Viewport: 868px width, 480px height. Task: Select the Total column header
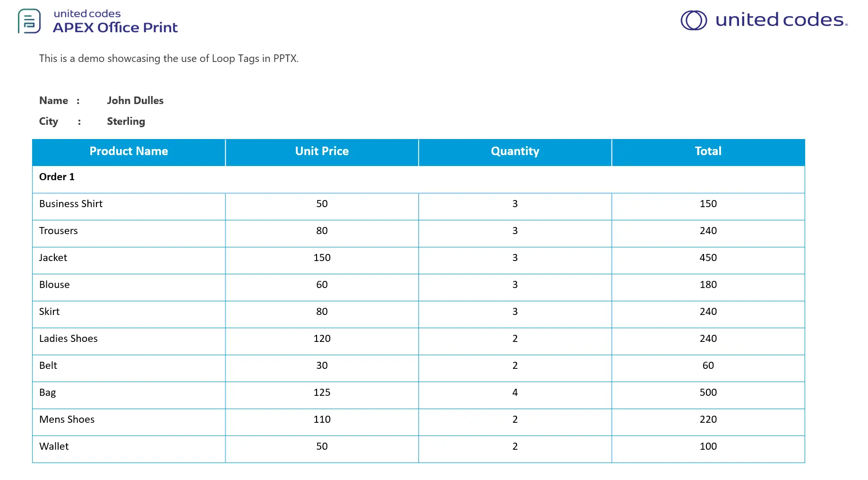(x=708, y=152)
